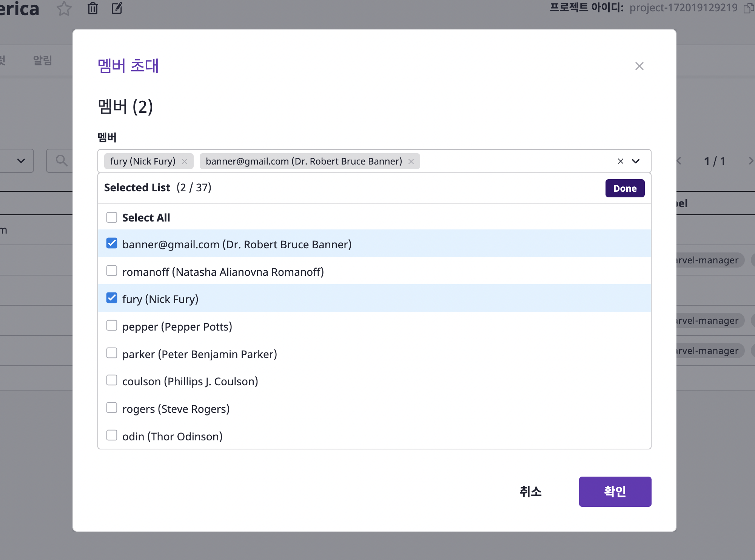Close the member invite dialog with the X

click(x=639, y=66)
